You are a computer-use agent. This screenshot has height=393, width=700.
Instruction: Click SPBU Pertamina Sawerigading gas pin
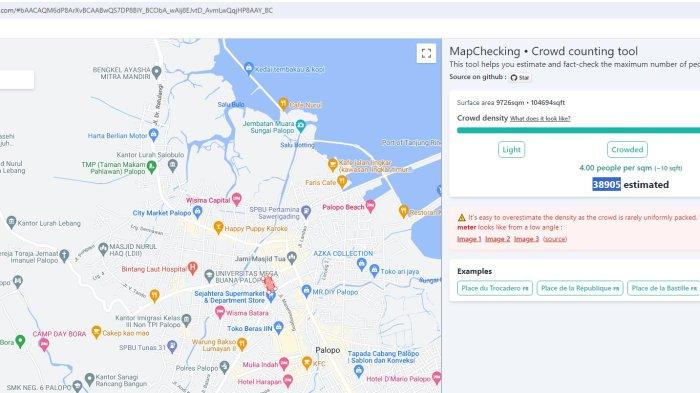306,211
